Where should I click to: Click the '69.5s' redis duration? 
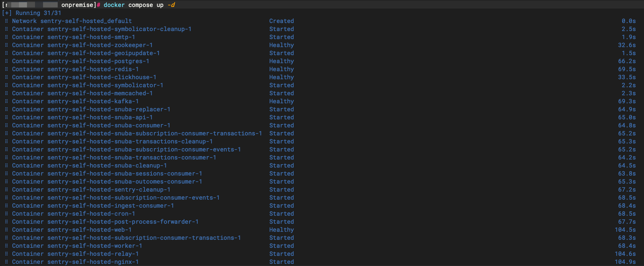click(627, 69)
